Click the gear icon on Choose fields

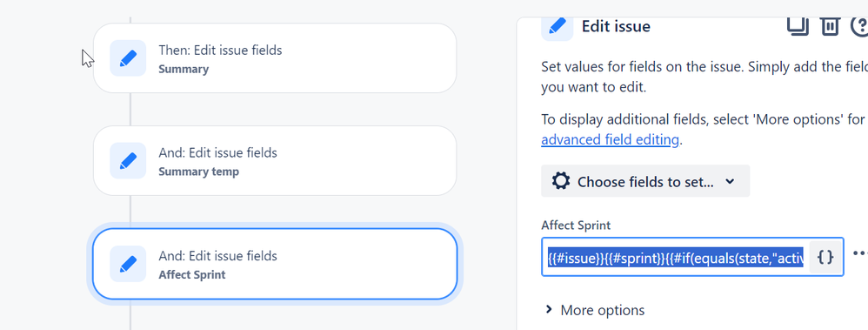[561, 181]
